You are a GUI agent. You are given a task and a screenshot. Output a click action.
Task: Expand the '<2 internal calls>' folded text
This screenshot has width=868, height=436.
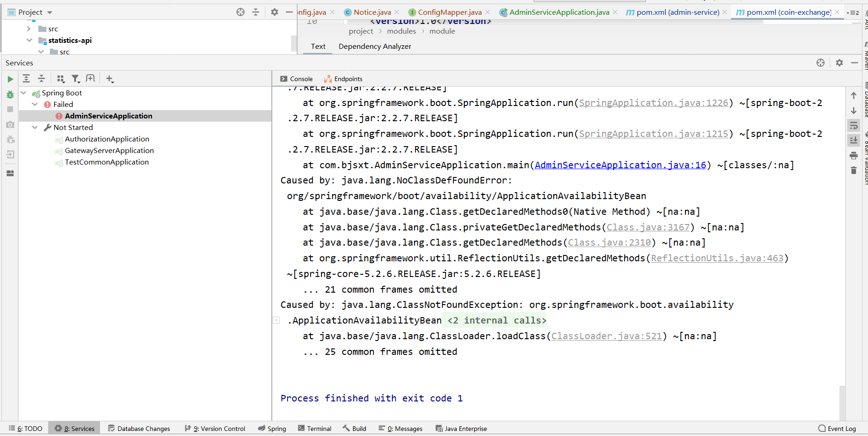tap(497, 320)
